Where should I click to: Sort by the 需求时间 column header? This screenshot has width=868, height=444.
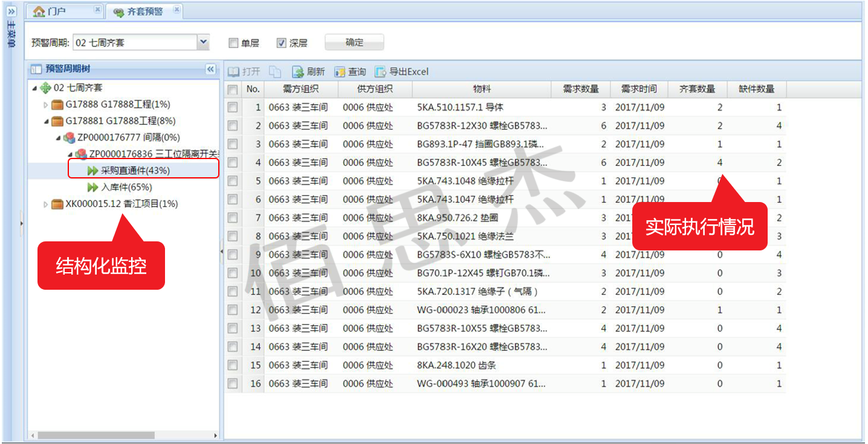(x=639, y=90)
